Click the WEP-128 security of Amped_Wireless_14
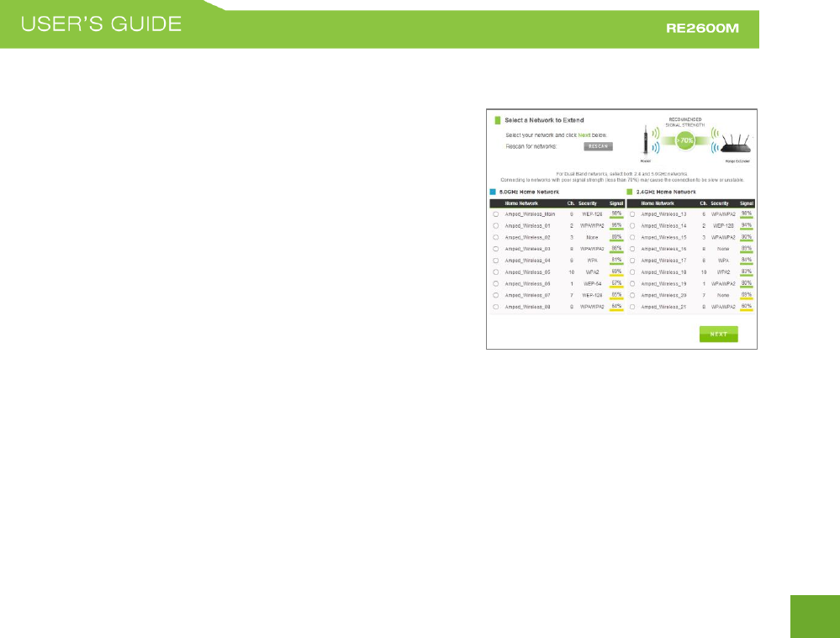The height and width of the screenshot is (638, 840). pos(723,226)
